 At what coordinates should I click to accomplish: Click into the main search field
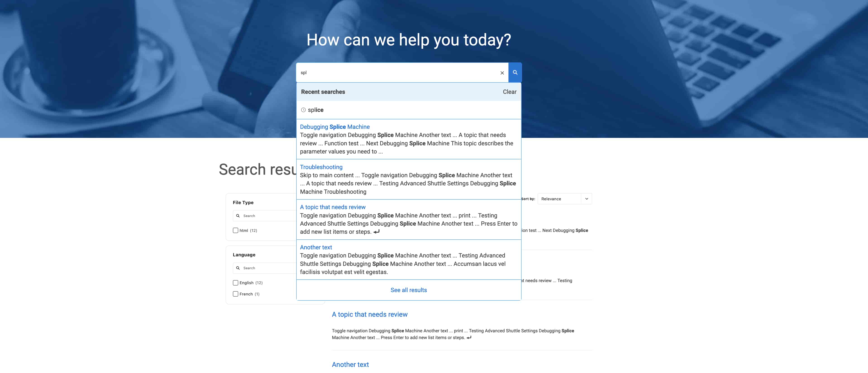click(398, 72)
